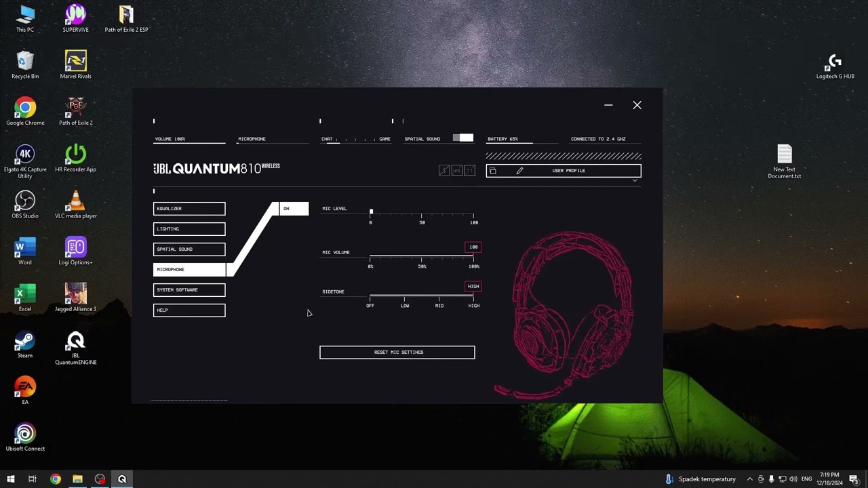The height and width of the screenshot is (488, 868).
Task: Click ENG language indicator
Action: (x=806, y=479)
